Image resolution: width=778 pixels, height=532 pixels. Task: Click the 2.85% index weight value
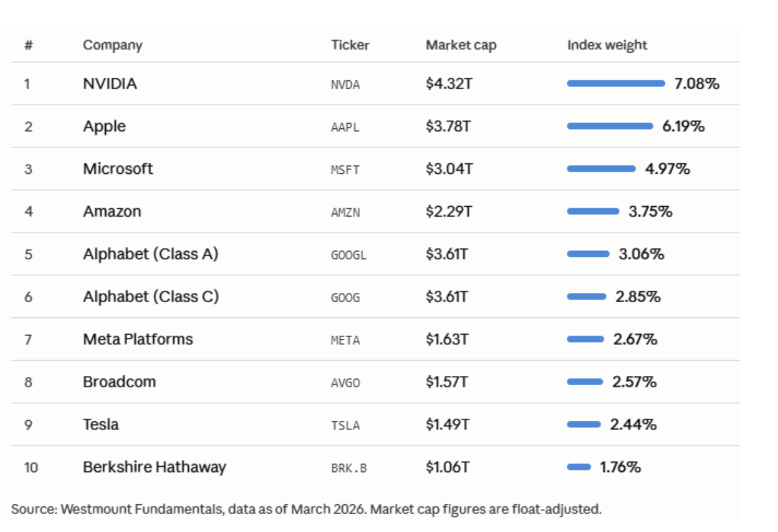point(638,297)
